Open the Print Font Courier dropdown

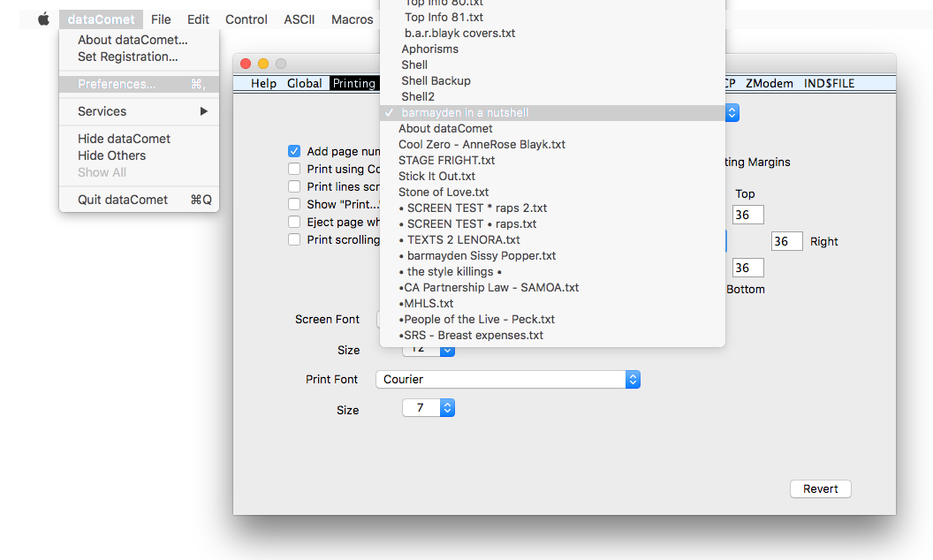pos(508,379)
